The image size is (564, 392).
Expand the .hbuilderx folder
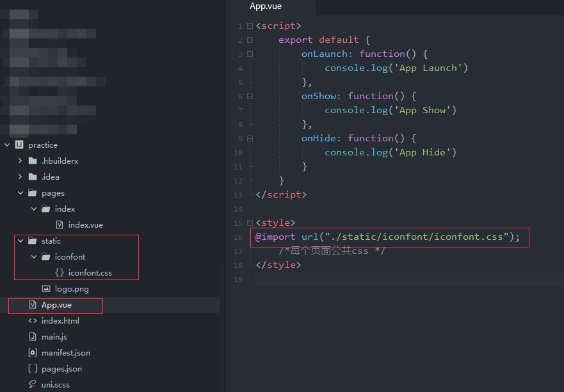tap(20, 161)
